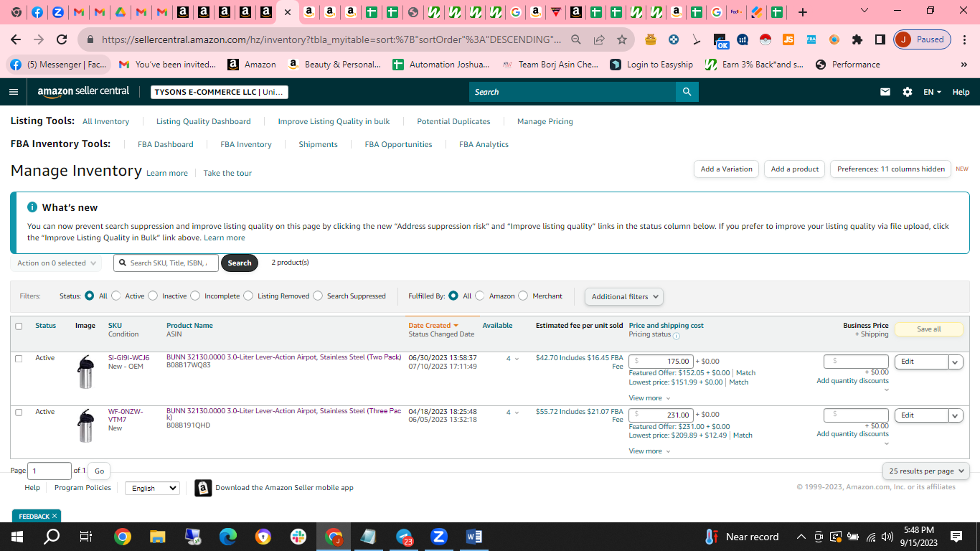Open Google Chrome from the taskbar

click(x=123, y=537)
